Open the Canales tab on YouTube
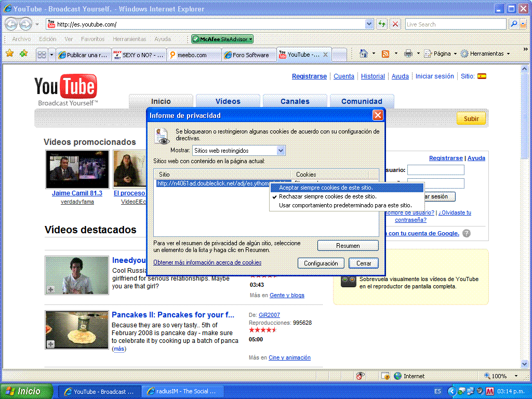The width and height of the screenshot is (532, 399). click(295, 101)
